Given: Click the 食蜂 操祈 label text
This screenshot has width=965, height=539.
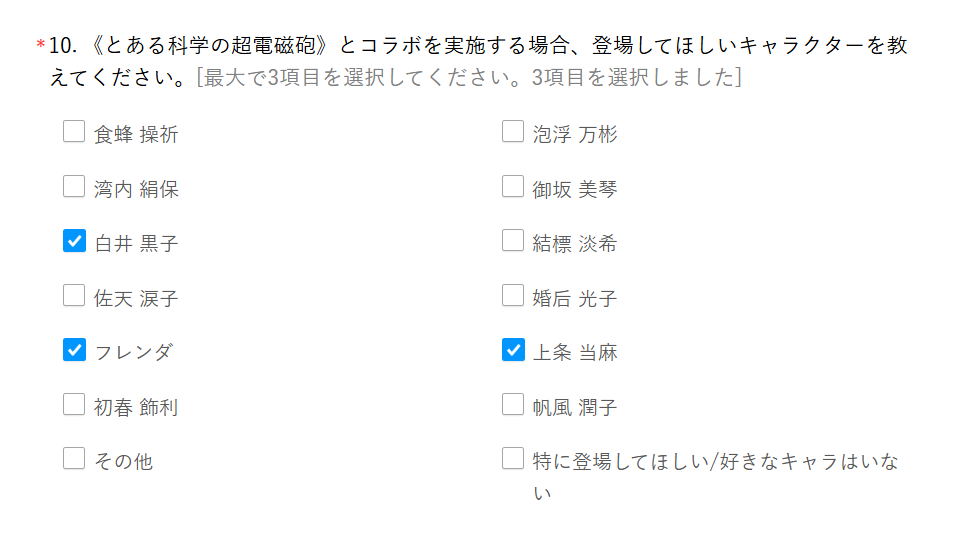Looking at the screenshot, I should pyautogui.click(x=136, y=135).
